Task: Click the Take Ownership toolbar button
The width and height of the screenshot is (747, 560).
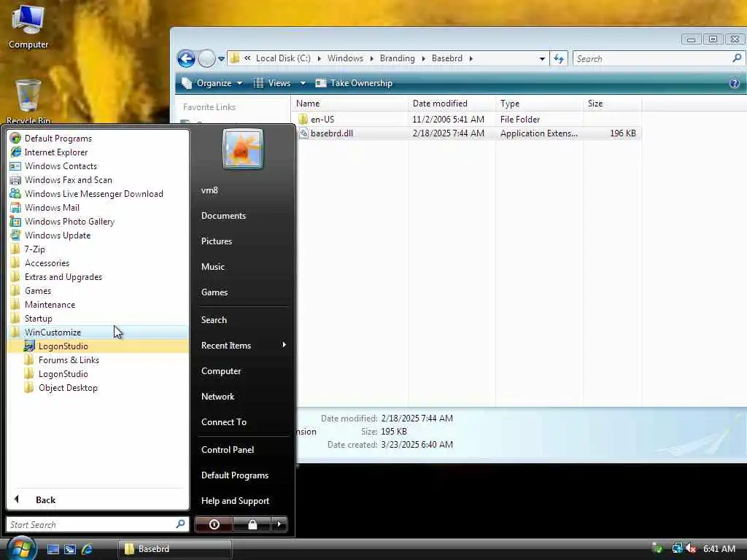Action: click(354, 83)
